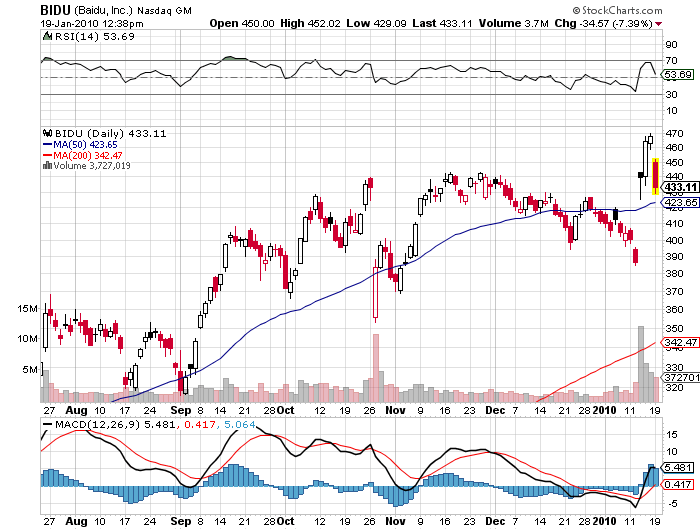Click the 423.65 MA(50) axis tag
700x530 pixels.
(x=680, y=203)
